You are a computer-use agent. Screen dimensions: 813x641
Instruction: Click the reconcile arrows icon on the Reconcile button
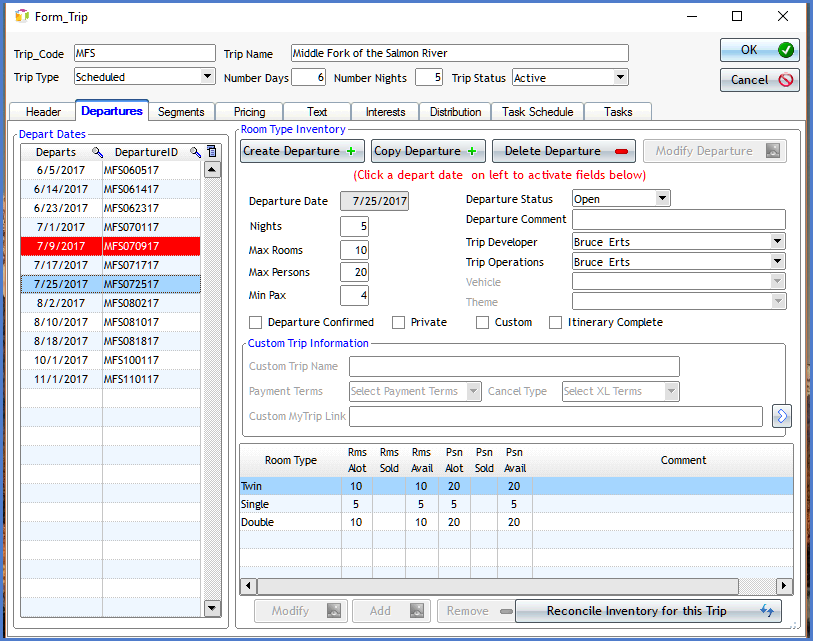coord(767,610)
